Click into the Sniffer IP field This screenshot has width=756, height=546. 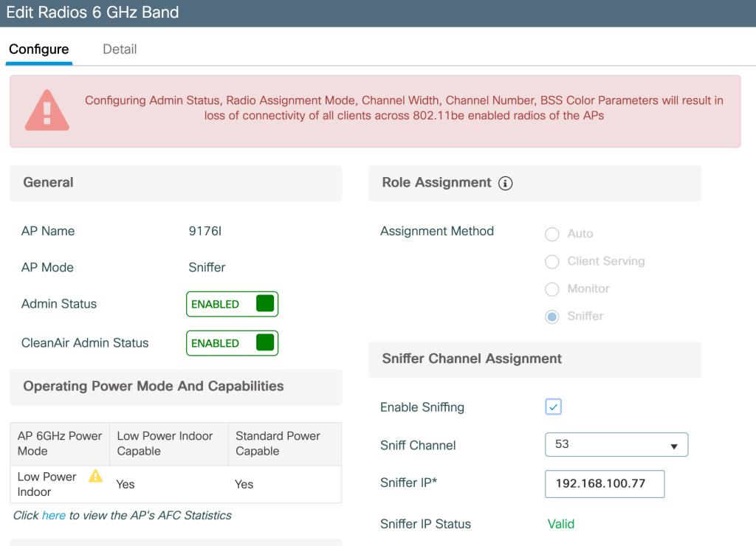pyautogui.click(x=605, y=484)
